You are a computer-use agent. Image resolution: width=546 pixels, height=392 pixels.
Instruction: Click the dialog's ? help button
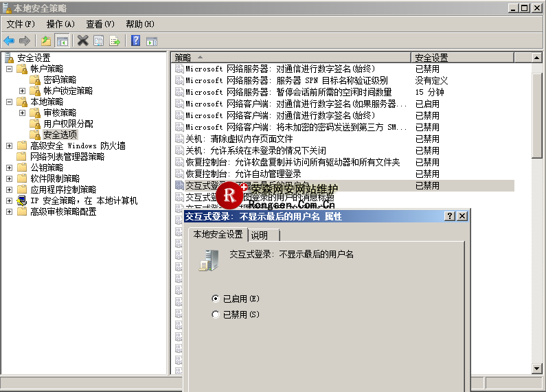click(x=450, y=216)
